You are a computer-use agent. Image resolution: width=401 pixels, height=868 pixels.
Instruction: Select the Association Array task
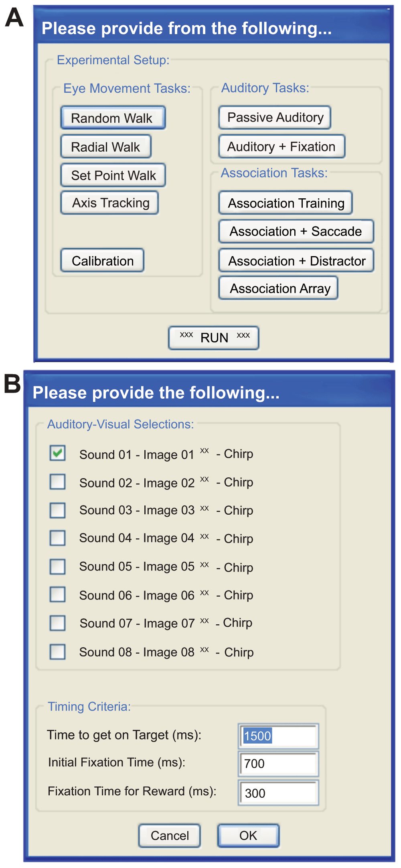[278, 288]
